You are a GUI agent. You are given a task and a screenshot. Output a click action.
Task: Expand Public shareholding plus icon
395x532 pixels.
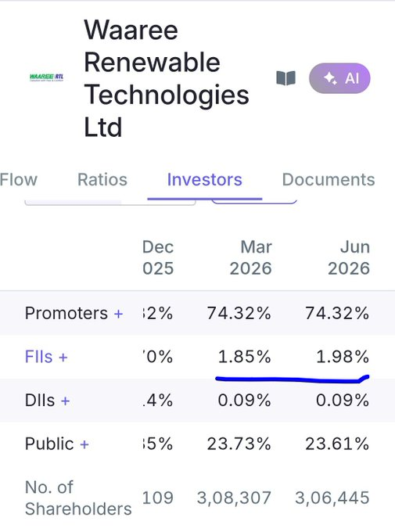[x=84, y=444]
